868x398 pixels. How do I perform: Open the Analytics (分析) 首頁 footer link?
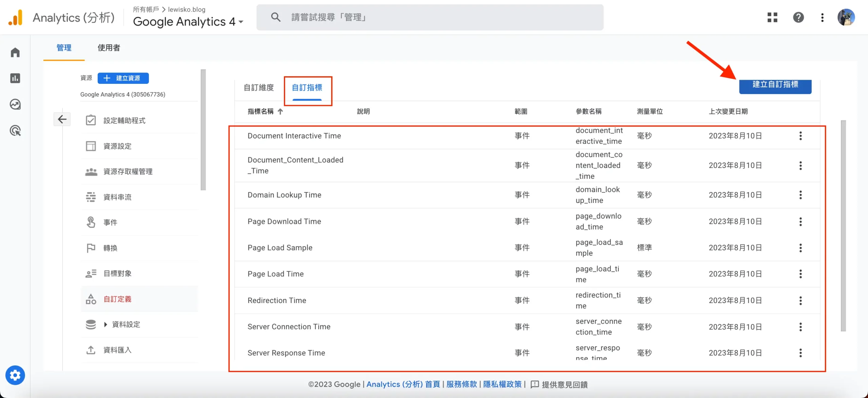pyautogui.click(x=403, y=384)
